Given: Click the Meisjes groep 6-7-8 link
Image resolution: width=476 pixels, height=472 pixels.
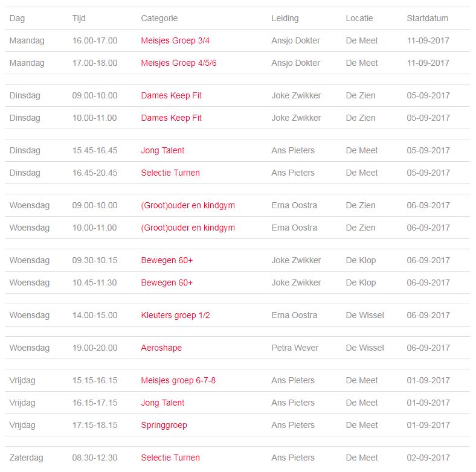Looking at the screenshot, I should pos(178,381).
